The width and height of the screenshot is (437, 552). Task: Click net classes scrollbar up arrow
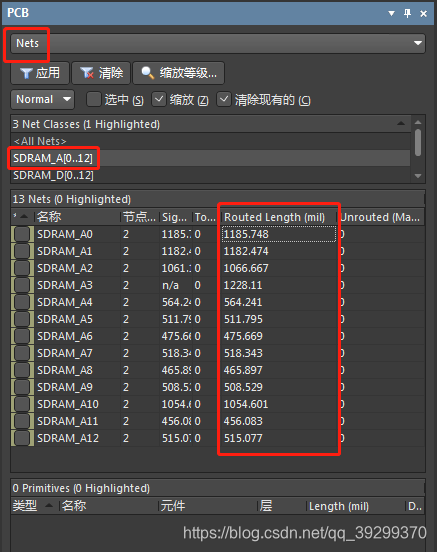(418, 122)
